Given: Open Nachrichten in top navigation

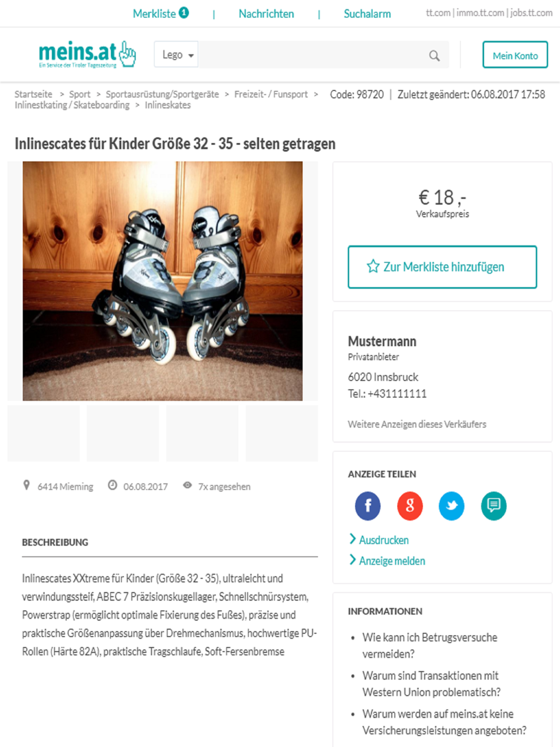Looking at the screenshot, I should point(266,13).
